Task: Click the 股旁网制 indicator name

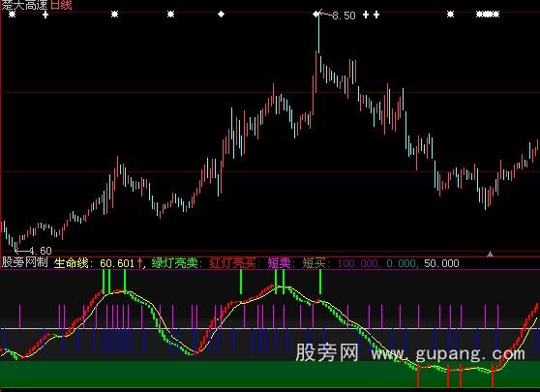Action: pyautogui.click(x=25, y=262)
